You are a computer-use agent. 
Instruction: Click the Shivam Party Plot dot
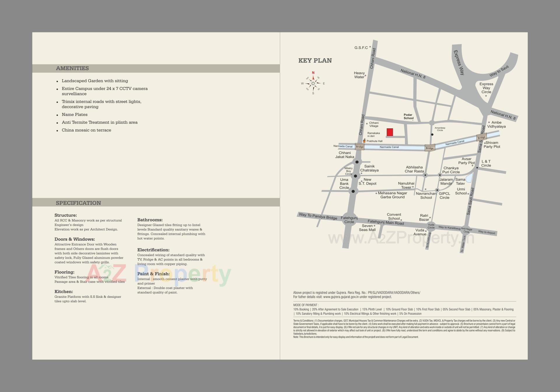pos(484,143)
